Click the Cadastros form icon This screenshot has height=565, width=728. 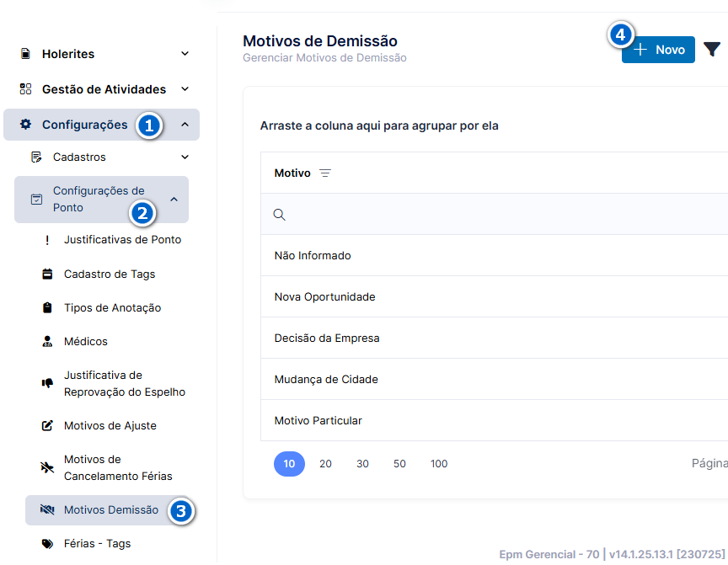36,157
